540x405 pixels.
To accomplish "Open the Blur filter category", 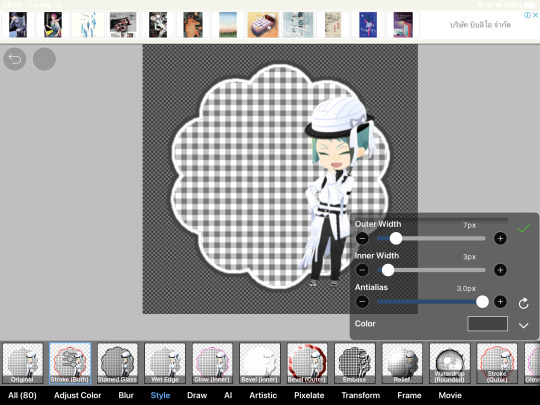I will 126,395.
